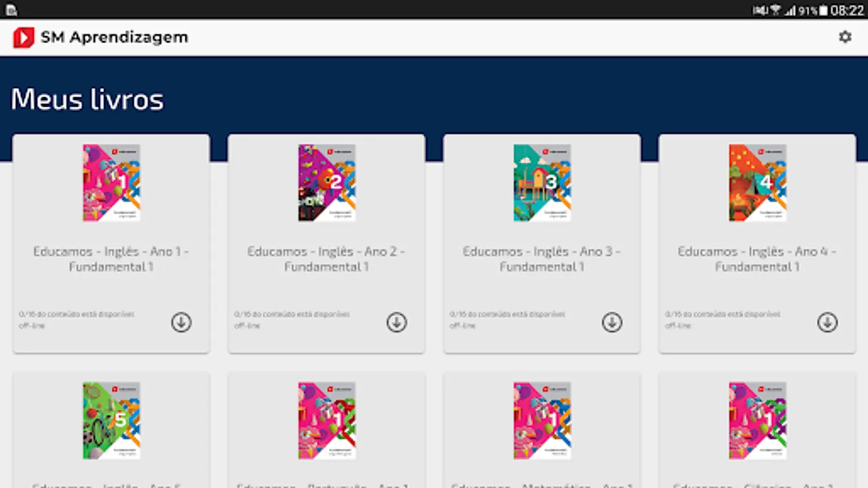868x488 pixels.
Task: Open the settings gear in the header
Action: point(845,37)
